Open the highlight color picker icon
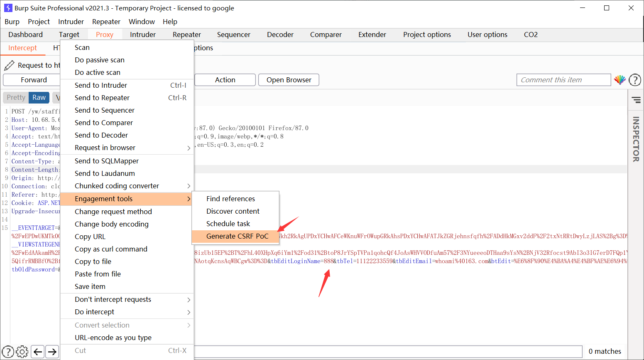The image size is (644, 360). [x=620, y=80]
